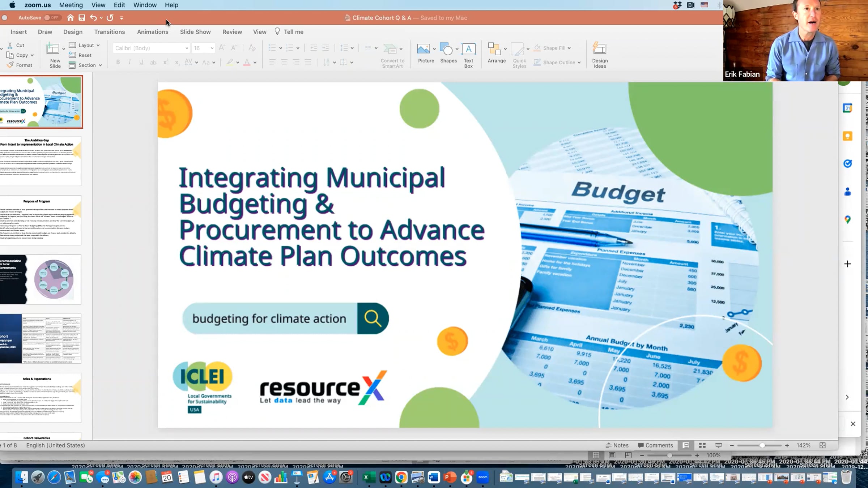This screenshot has width=868, height=488.
Task: Click the Save icon in title bar
Action: 82,18
